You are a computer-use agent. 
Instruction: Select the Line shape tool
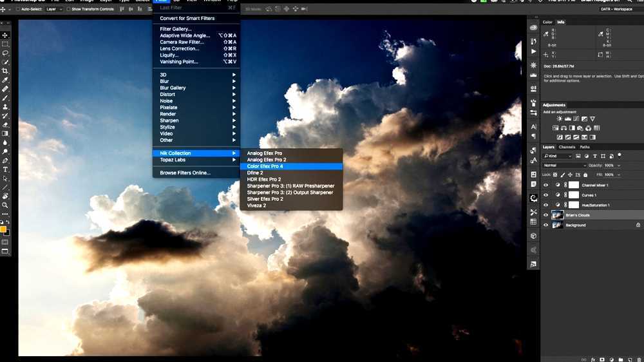pos(5,187)
